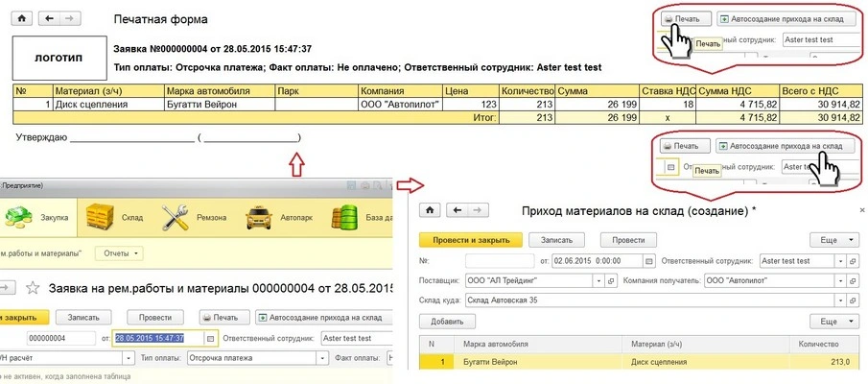Click the Ремзона wrench and screwdriver icon
This screenshot has width=868, height=384.
click(x=175, y=217)
